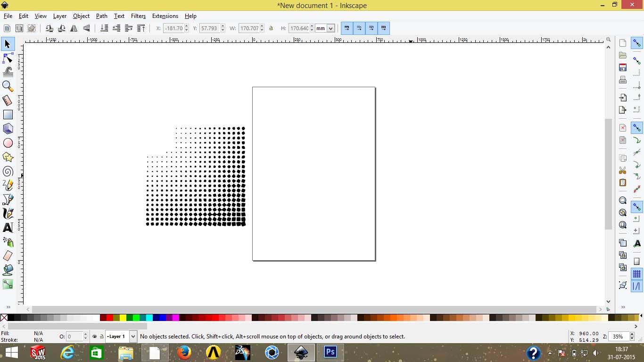Raise selection to top
The image size is (644, 362).
pyautogui.click(x=141, y=28)
